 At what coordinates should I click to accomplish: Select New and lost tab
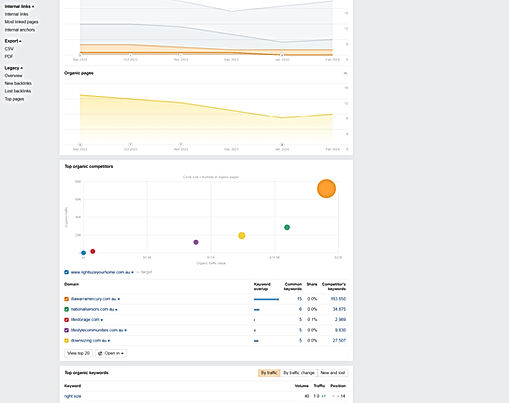(x=333, y=373)
